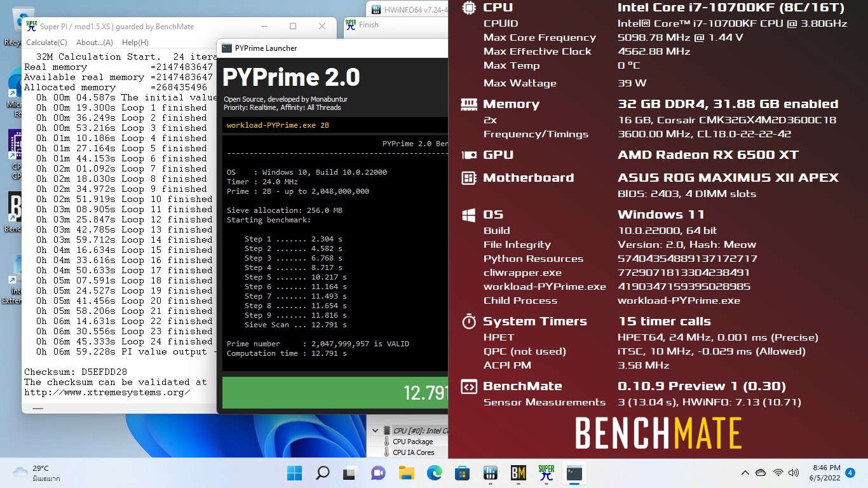The width and height of the screenshot is (868, 488).
Task: Open taskbar Search
Action: 322,473
